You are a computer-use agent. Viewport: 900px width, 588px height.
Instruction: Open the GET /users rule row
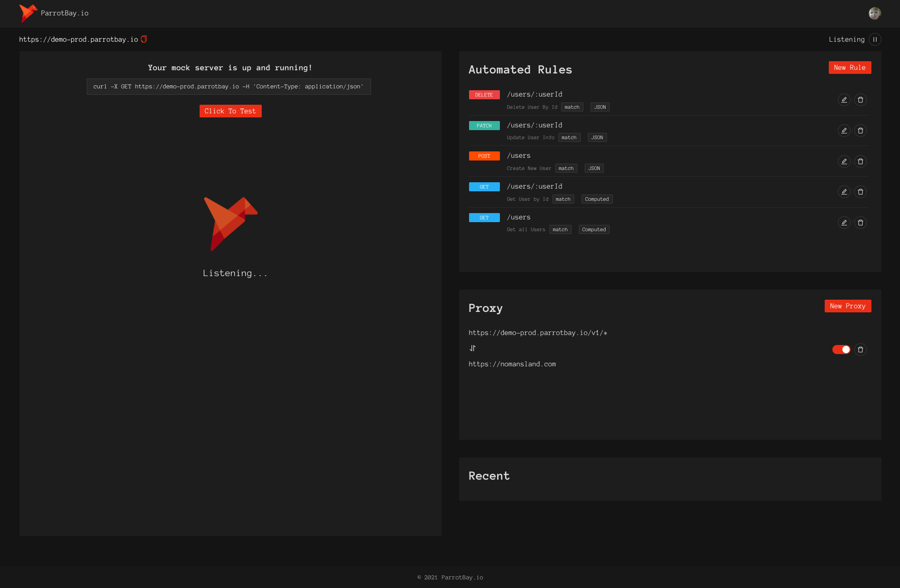pyautogui.click(x=518, y=217)
